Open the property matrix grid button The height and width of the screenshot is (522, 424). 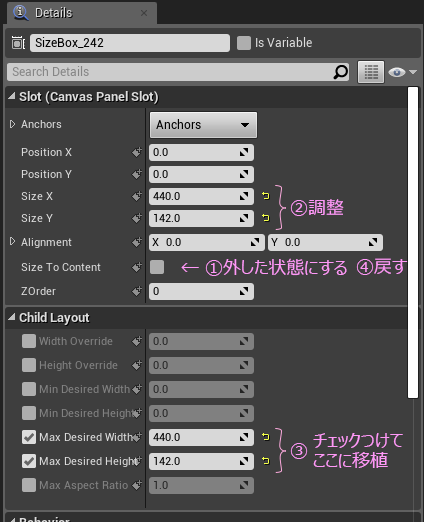pos(371,72)
